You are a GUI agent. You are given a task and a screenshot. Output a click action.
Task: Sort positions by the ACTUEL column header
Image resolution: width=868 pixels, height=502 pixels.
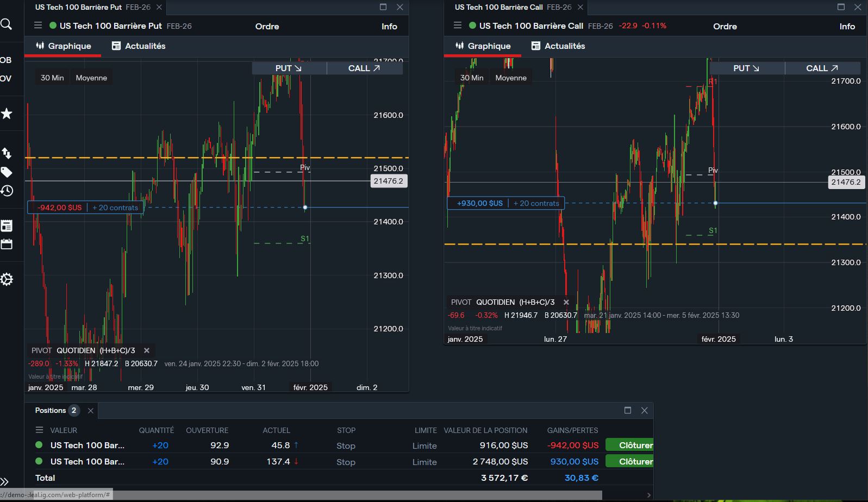[x=276, y=430]
